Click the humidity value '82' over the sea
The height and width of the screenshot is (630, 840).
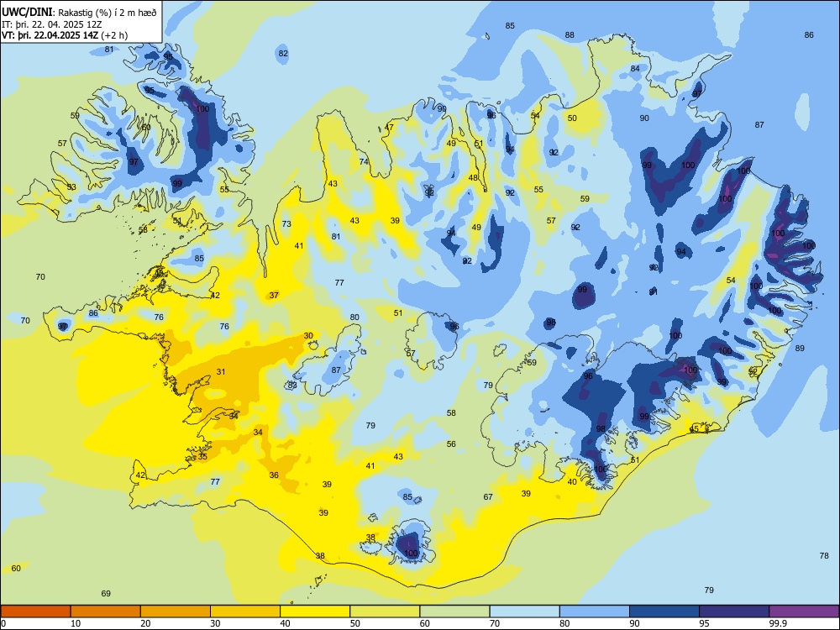pos(283,53)
